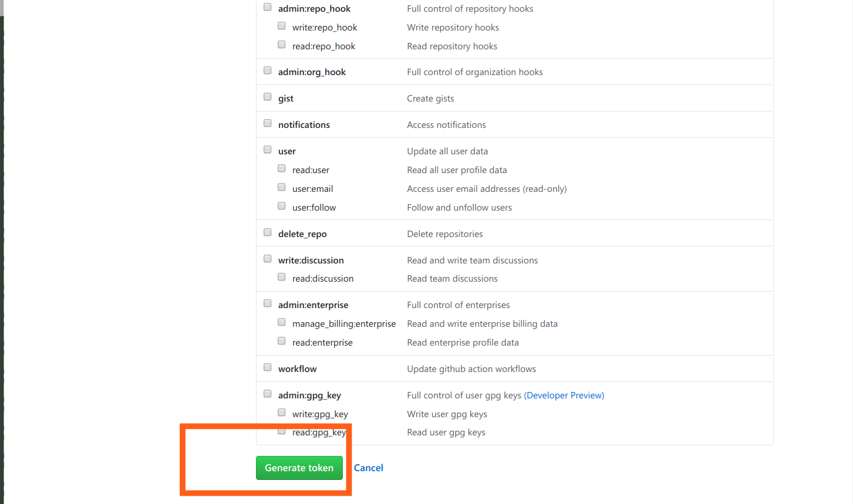Check the write:discussion scope
This screenshot has height=504, width=853.
(x=268, y=259)
